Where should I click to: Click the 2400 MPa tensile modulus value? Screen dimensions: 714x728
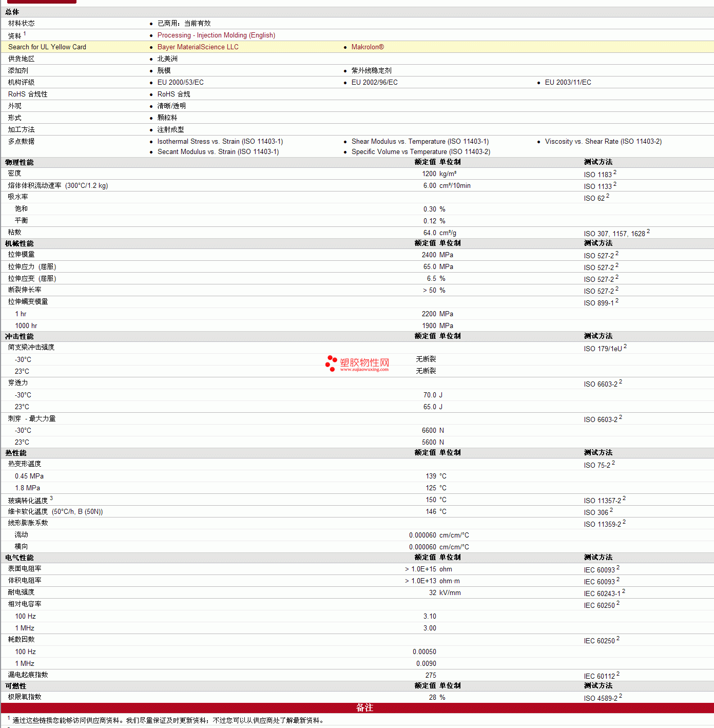tap(437, 255)
